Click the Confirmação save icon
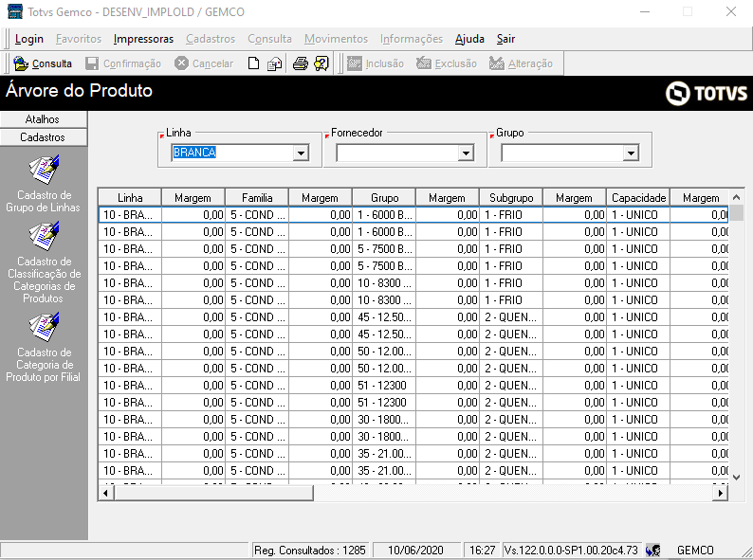753x560 pixels. coord(92,63)
